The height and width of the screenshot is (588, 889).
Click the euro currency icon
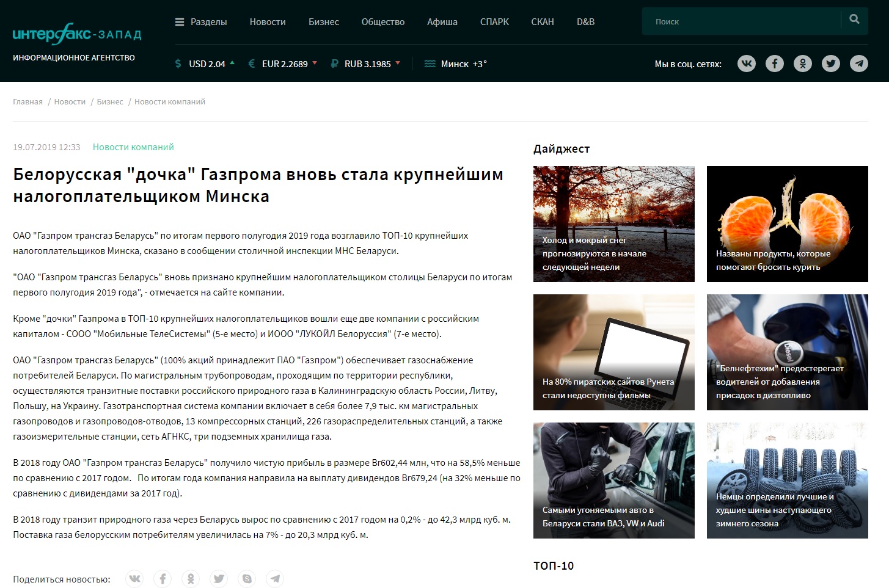pyautogui.click(x=251, y=64)
